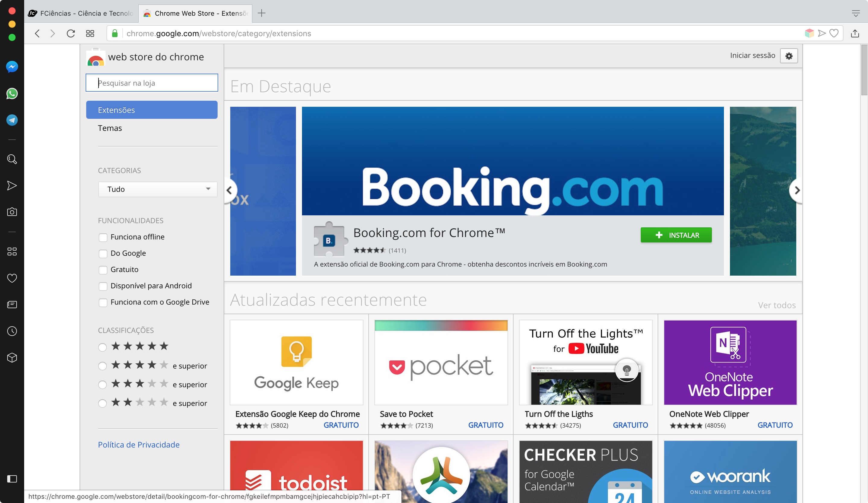The width and height of the screenshot is (868, 503).
Task: Open Extensions cube icon in sidebar
Action: click(x=12, y=358)
